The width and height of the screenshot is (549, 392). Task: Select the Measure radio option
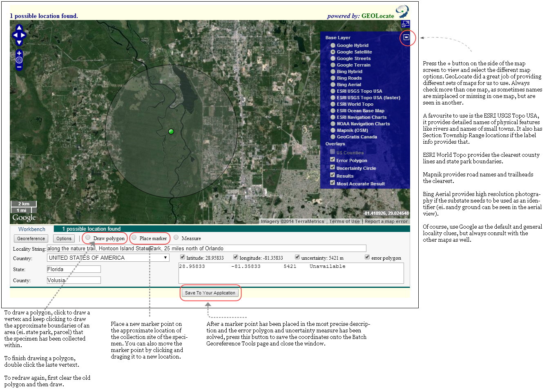[176, 238]
